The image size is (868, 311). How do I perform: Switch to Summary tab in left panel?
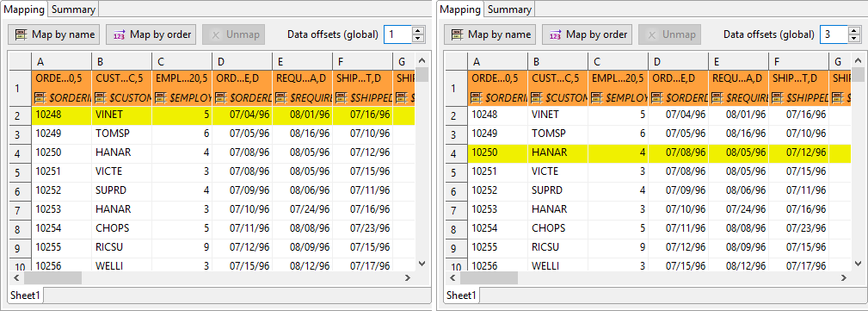pyautogui.click(x=74, y=9)
